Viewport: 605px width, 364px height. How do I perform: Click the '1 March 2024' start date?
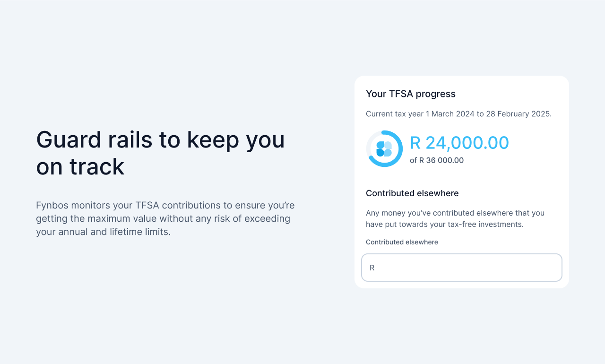(x=450, y=114)
